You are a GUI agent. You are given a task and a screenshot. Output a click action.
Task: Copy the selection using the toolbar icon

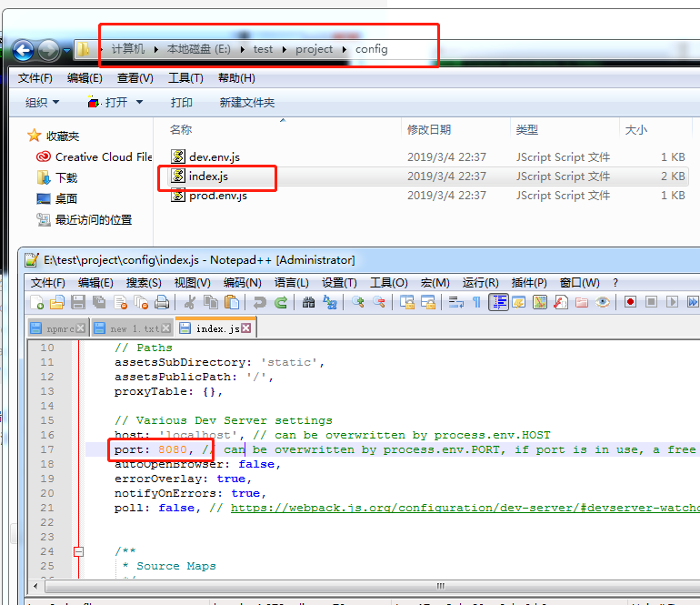tap(211, 302)
